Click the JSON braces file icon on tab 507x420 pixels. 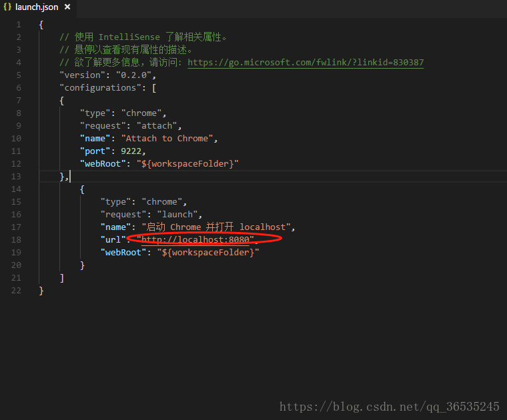(7, 7)
